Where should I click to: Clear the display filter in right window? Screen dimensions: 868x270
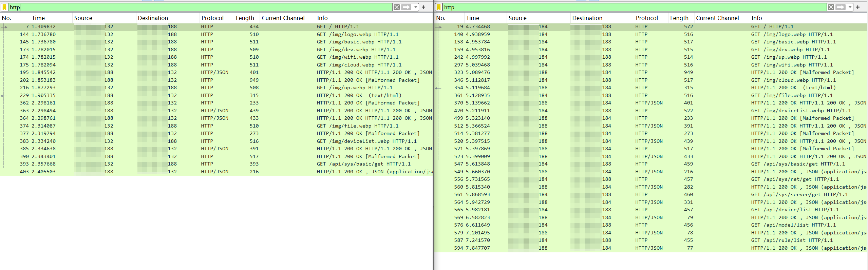[831, 7]
